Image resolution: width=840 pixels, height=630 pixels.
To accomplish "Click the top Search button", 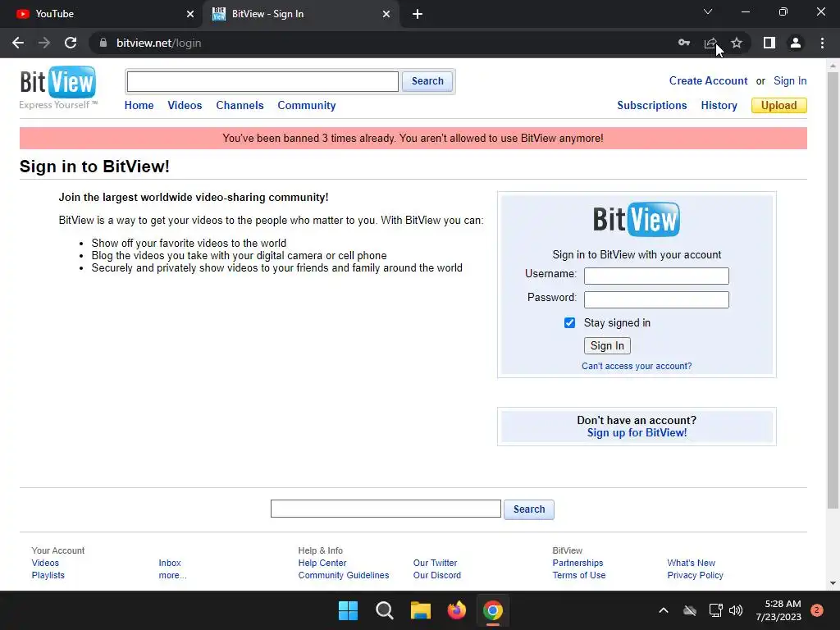I will [x=427, y=81].
